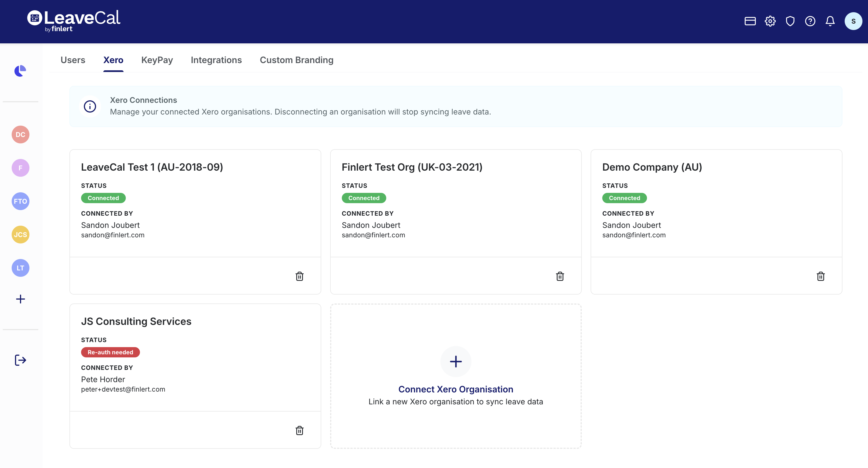The width and height of the screenshot is (868, 468).
Task: Click the Finlert Test Org (UK-03-2021) title
Action: point(412,167)
